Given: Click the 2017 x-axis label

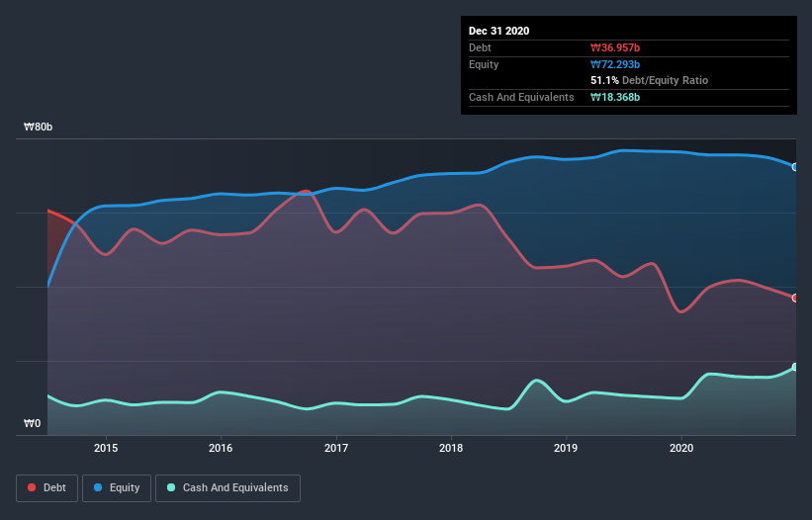Looking at the screenshot, I should pyautogui.click(x=336, y=448).
